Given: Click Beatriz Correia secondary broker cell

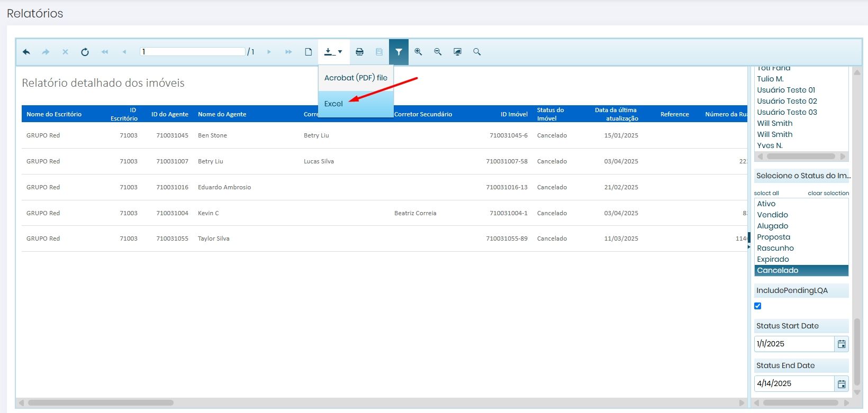Looking at the screenshot, I should click(415, 213).
